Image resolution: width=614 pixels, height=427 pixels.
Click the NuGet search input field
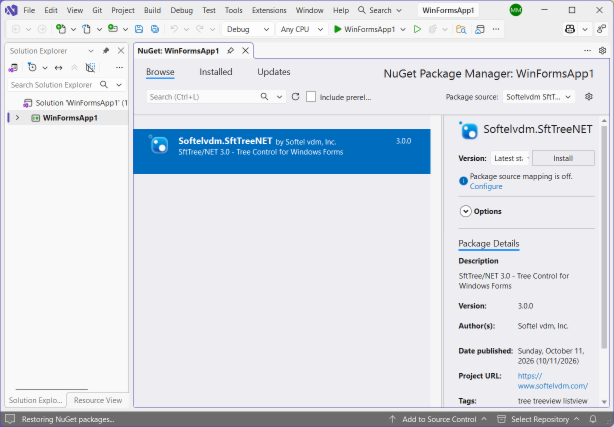(x=203, y=96)
